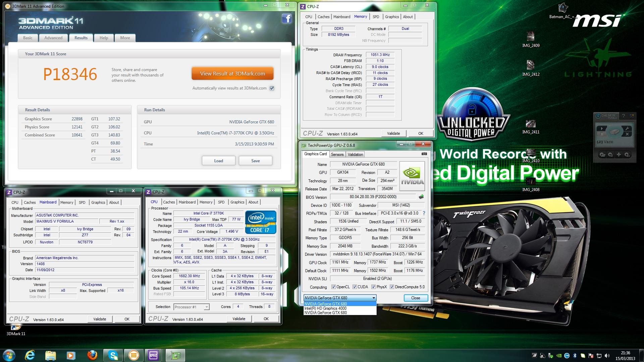644x362 pixels.
Task: Choose the last GeForce GTX 680 entry
Action: pos(340,313)
